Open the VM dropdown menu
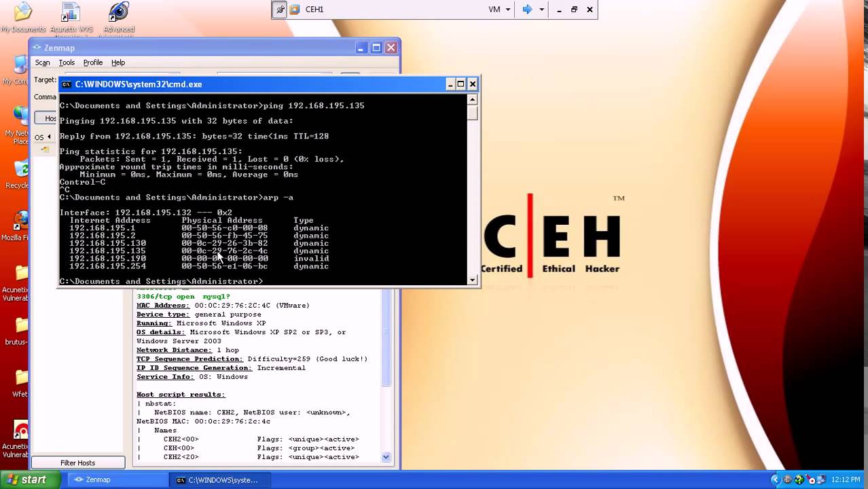 click(x=499, y=10)
